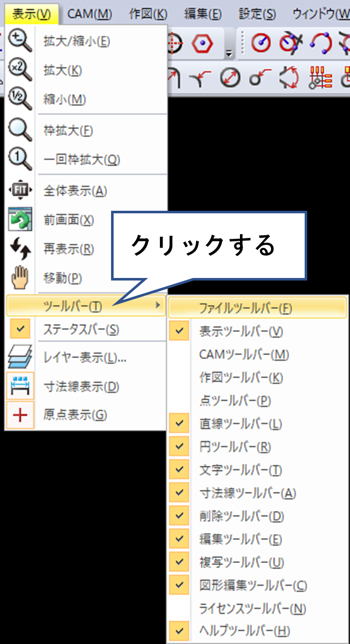Enable 作図ツールバー(K) in submenu
This screenshot has height=644, width=350.
coord(258,377)
